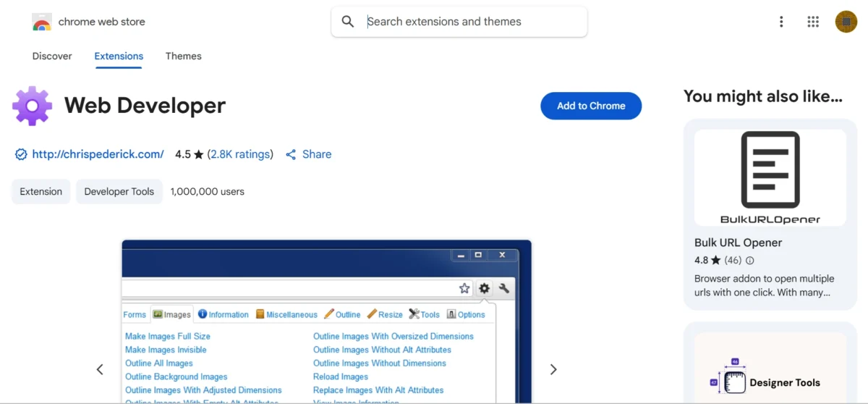Click the X icon in the screenshot window
868x404 pixels.
tap(503, 255)
